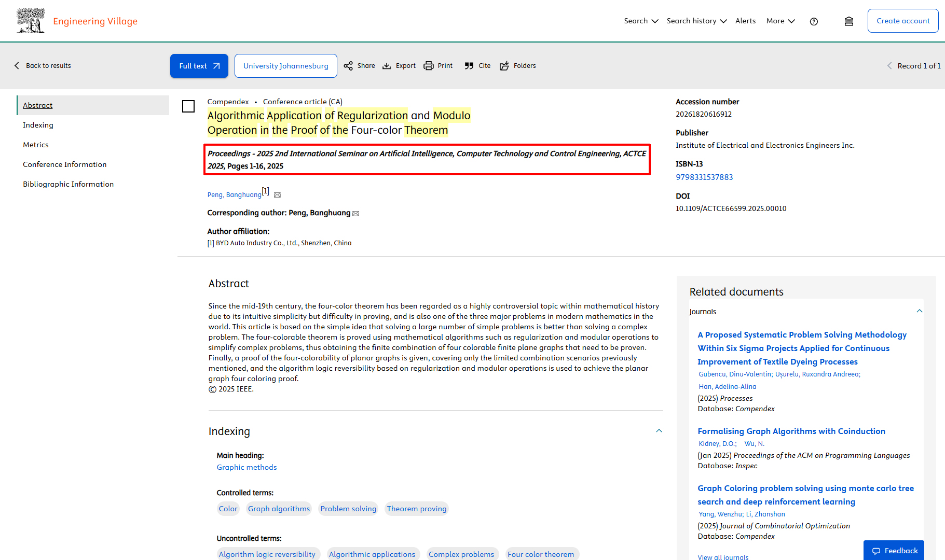This screenshot has width=945, height=560.
Task: Collapse the Journals related documents section
Action: pos(920,311)
